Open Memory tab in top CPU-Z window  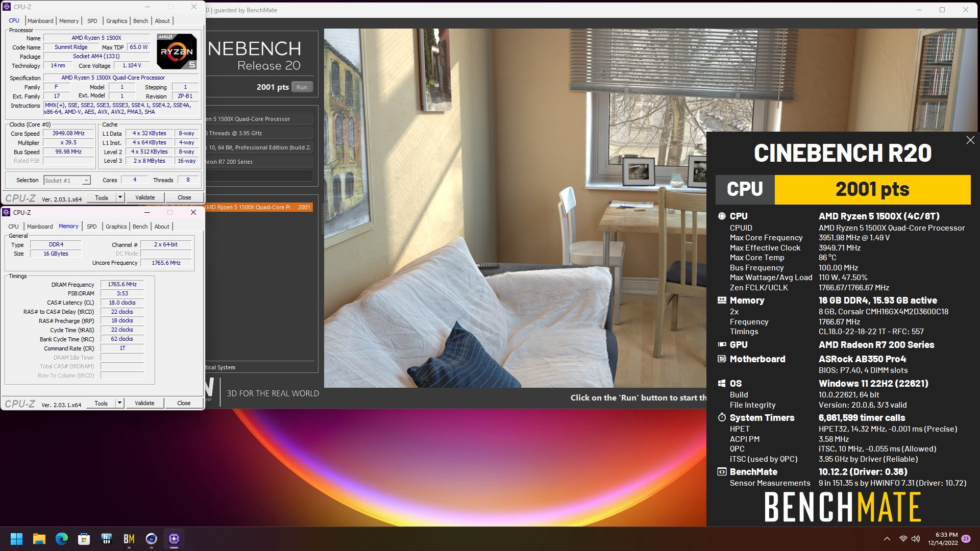[69, 21]
